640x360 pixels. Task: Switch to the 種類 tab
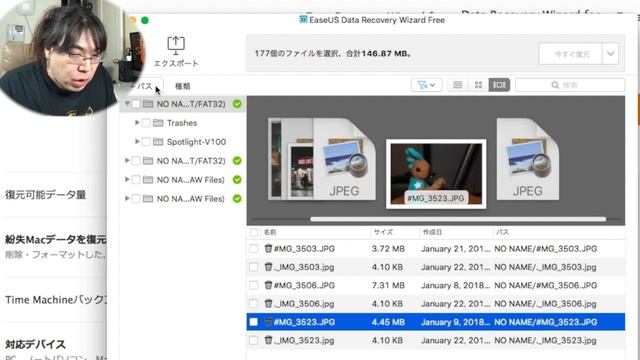pos(182,86)
